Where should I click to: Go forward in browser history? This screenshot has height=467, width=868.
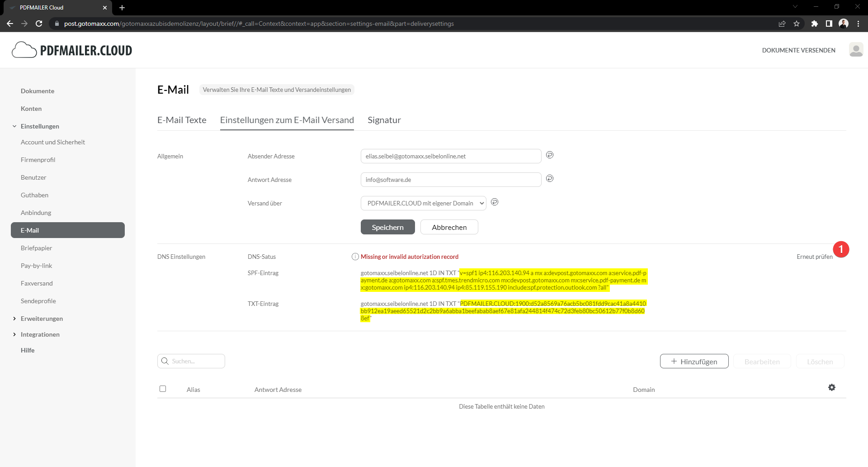click(24, 24)
